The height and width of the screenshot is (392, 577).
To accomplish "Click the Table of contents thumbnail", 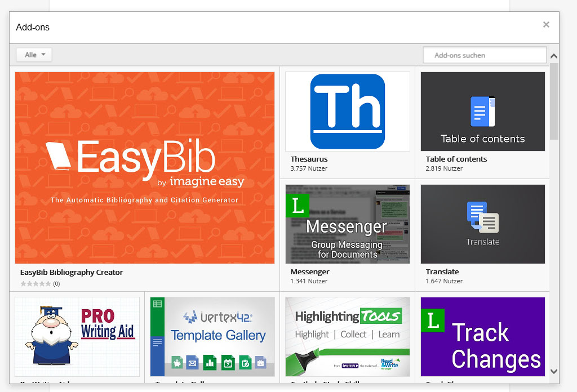I will click(x=483, y=112).
